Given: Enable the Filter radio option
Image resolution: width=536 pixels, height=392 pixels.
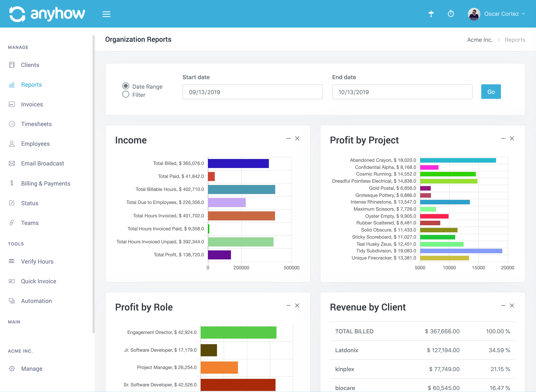Looking at the screenshot, I should tap(126, 94).
